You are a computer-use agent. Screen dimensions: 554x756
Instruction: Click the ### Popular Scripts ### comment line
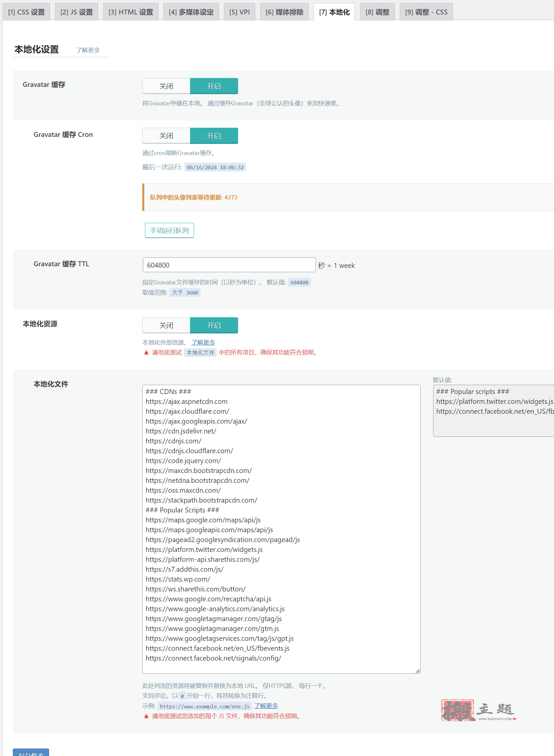click(x=182, y=510)
